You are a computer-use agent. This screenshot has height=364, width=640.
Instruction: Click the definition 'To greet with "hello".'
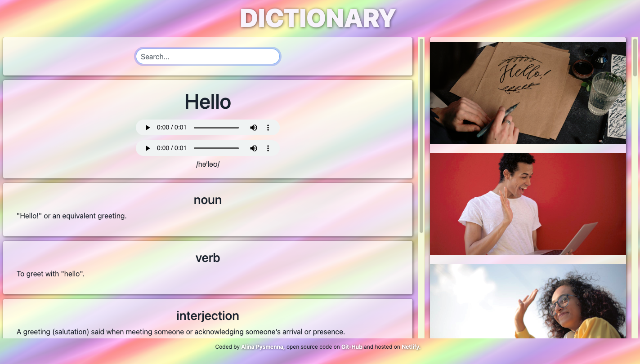click(50, 274)
